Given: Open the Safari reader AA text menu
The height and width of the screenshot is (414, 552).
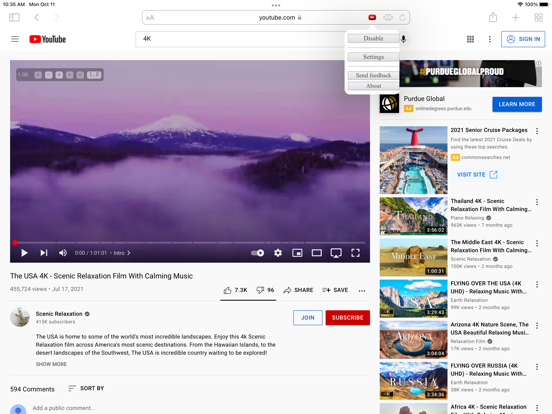Looking at the screenshot, I should point(150,18).
